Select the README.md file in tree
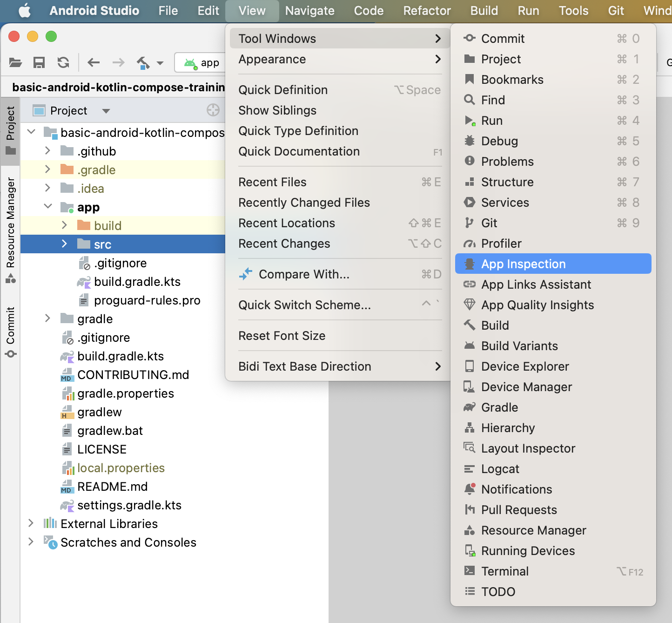This screenshot has height=623, width=672. pos(112,487)
